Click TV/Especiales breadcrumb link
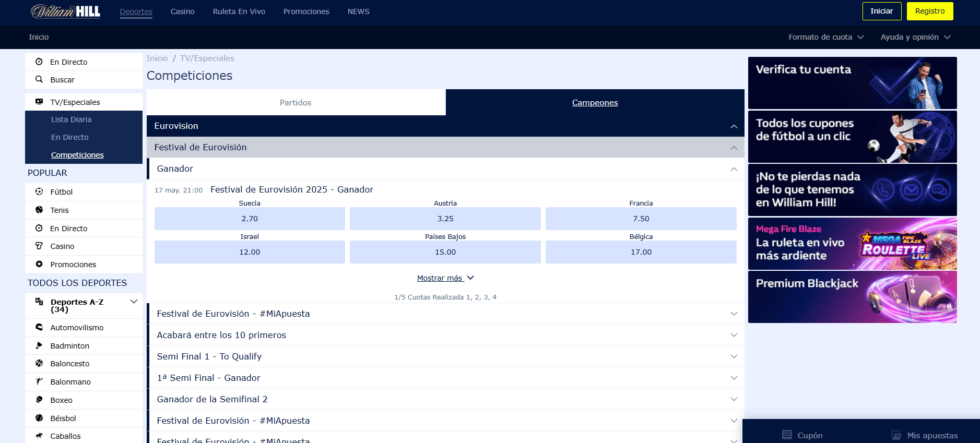This screenshot has width=980, height=443. [207, 58]
